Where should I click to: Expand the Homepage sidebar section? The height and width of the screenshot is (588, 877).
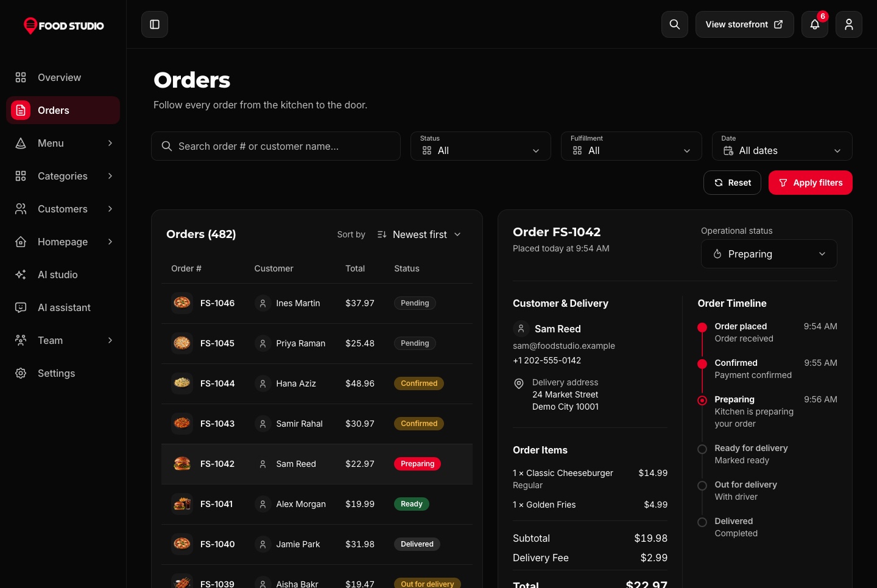click(x=63, y=242)
